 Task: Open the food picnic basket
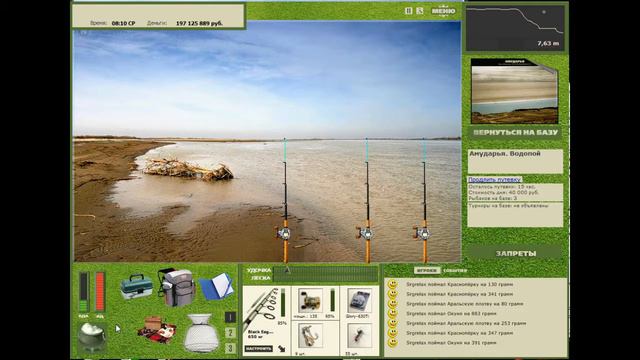(x=157, y=330)
